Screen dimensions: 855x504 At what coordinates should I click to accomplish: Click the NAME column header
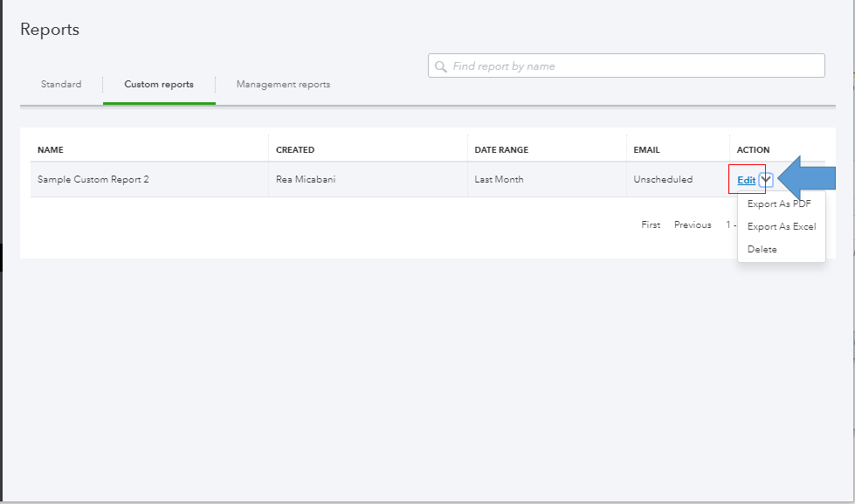(x=51, y=150)
